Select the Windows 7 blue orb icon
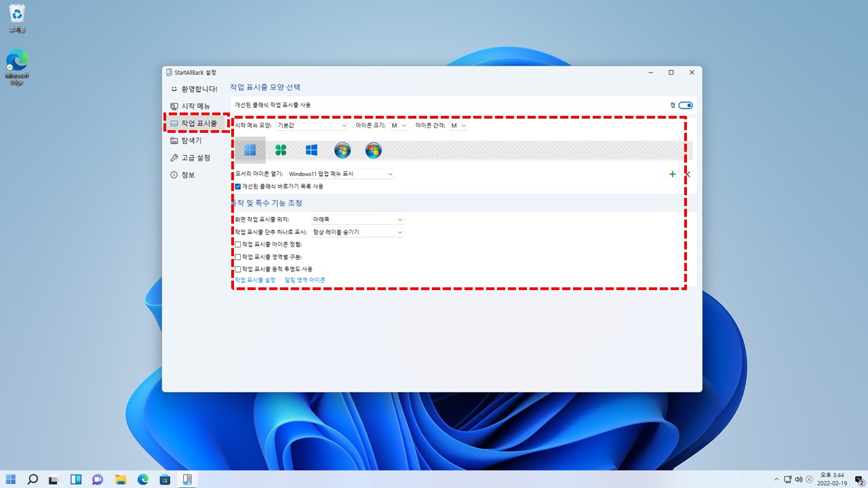This screenshot has width=868, height=488. point(342,150)
